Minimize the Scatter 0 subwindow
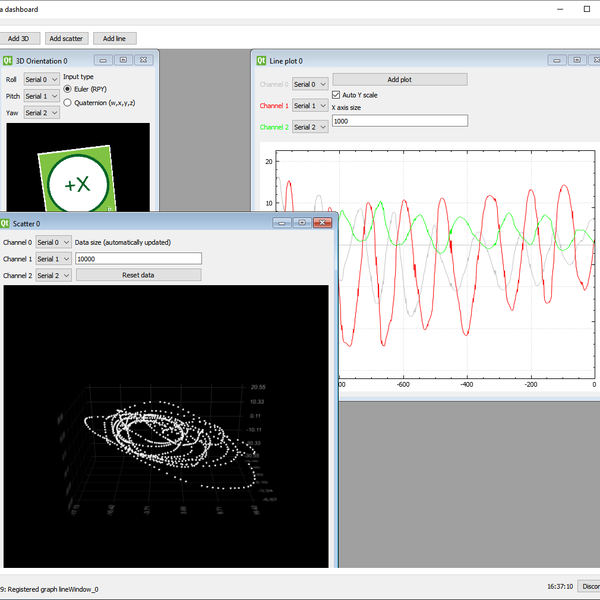The width and height of the screenshot is (600, 600). point(281,224)
